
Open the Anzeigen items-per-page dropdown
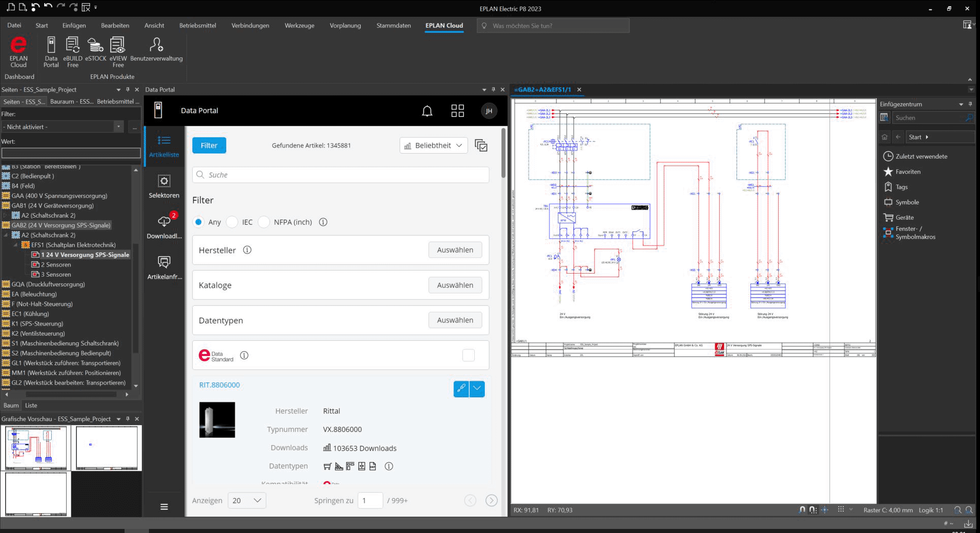(x=247, y=500)
